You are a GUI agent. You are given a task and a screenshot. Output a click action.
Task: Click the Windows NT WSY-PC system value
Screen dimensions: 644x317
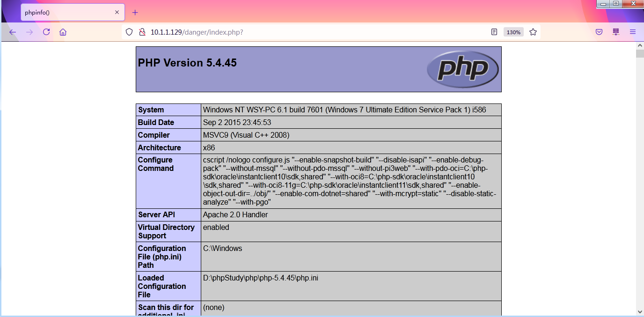click(344, 110)
